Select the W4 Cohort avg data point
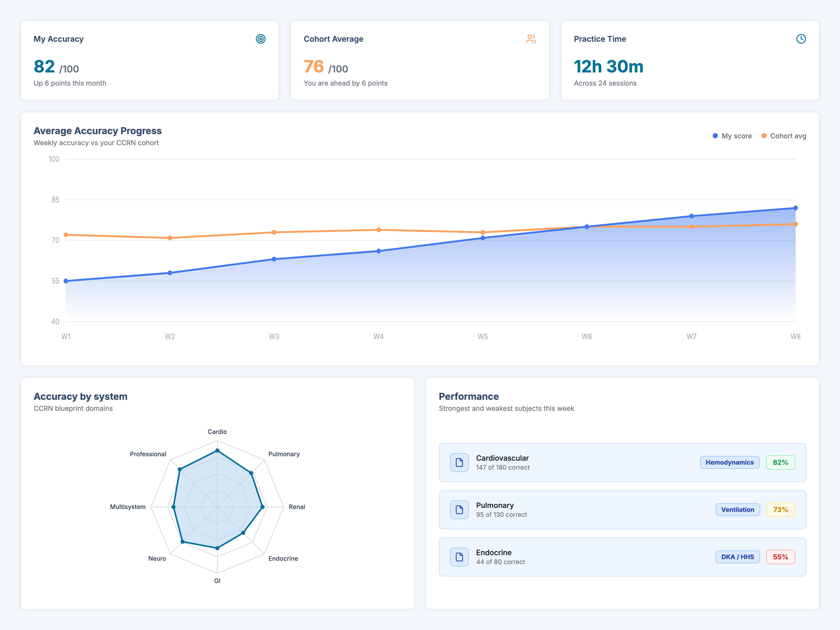 pos(379,230)
